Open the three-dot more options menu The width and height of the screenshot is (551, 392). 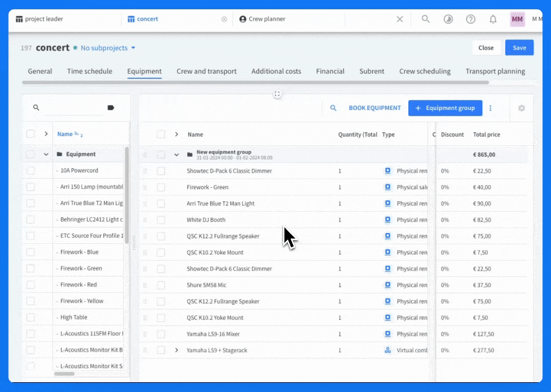(x=490, y=108)
